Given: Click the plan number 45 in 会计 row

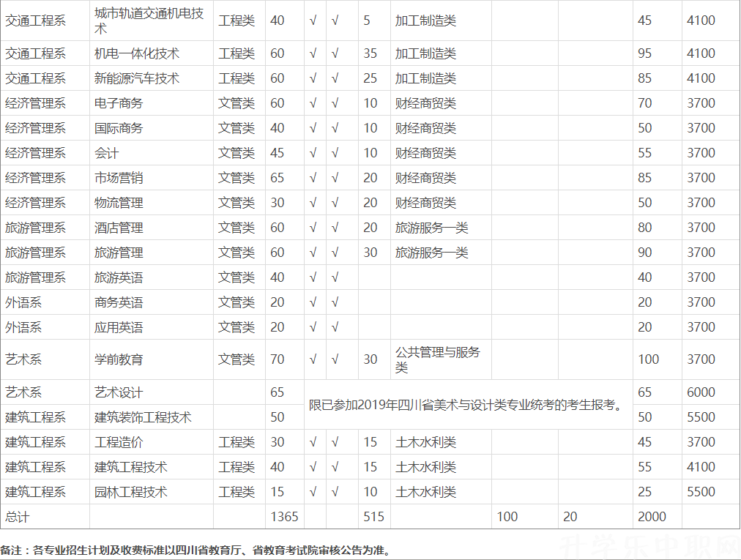Looking at the screenshot, I should [278, 153].
